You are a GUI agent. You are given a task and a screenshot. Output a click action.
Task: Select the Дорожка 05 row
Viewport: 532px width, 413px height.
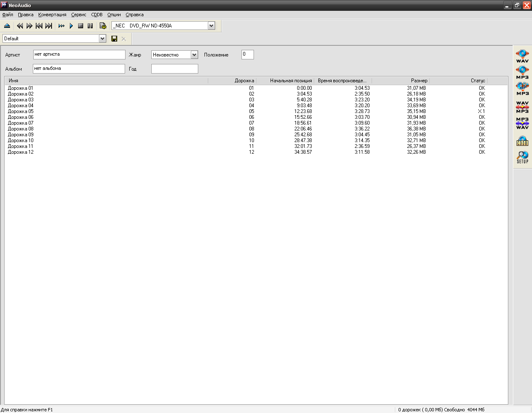pyautogui.click(x=256, y=111)
